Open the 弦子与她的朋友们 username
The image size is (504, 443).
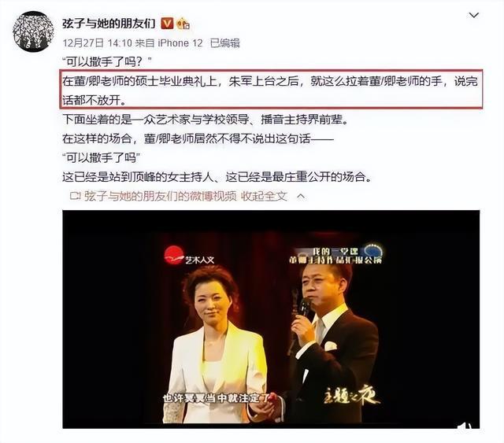pos(109,24)
